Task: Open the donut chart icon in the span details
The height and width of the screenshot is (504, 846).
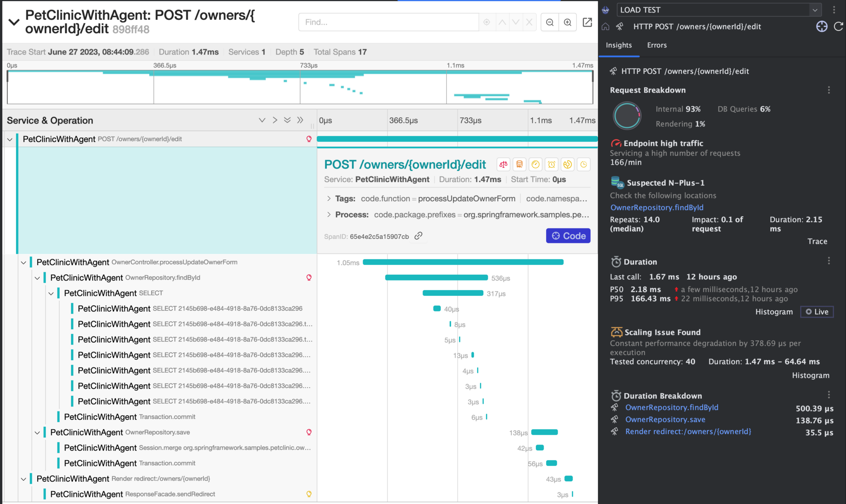Action: click(x=568, y=164)
